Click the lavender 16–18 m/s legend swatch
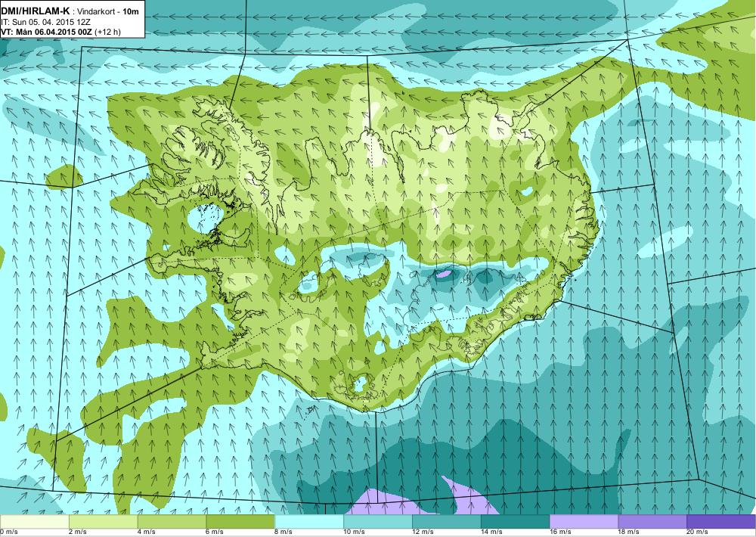 (x=584, y=522)
